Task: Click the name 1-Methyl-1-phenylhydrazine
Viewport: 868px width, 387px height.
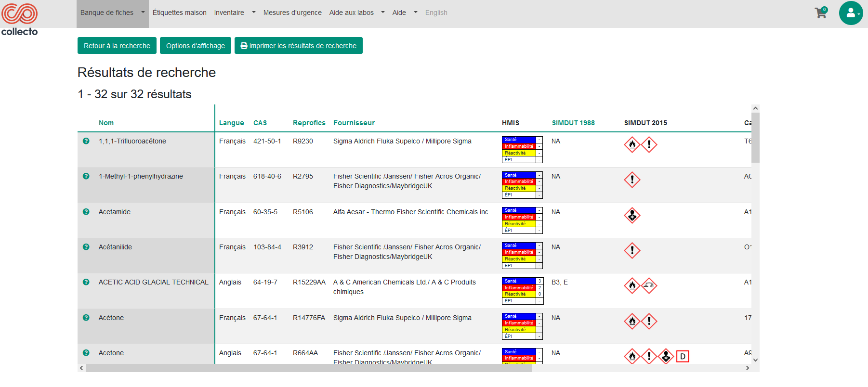Action: 141,176
